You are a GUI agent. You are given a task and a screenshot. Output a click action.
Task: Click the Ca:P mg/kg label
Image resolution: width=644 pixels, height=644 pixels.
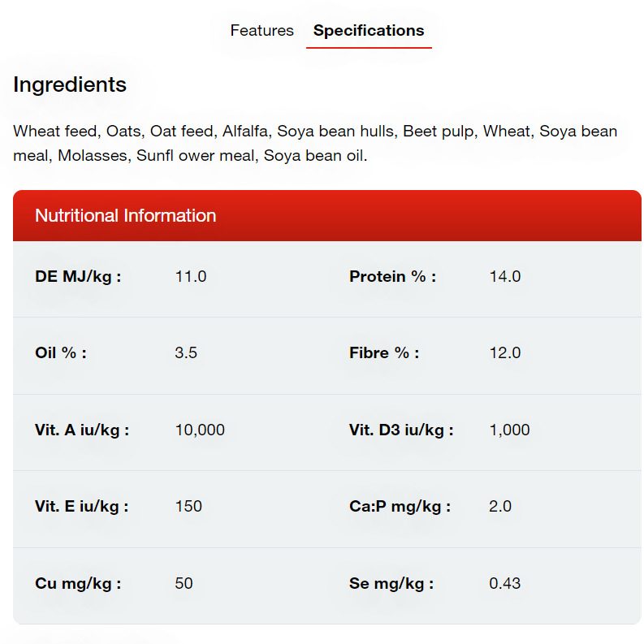400,507
